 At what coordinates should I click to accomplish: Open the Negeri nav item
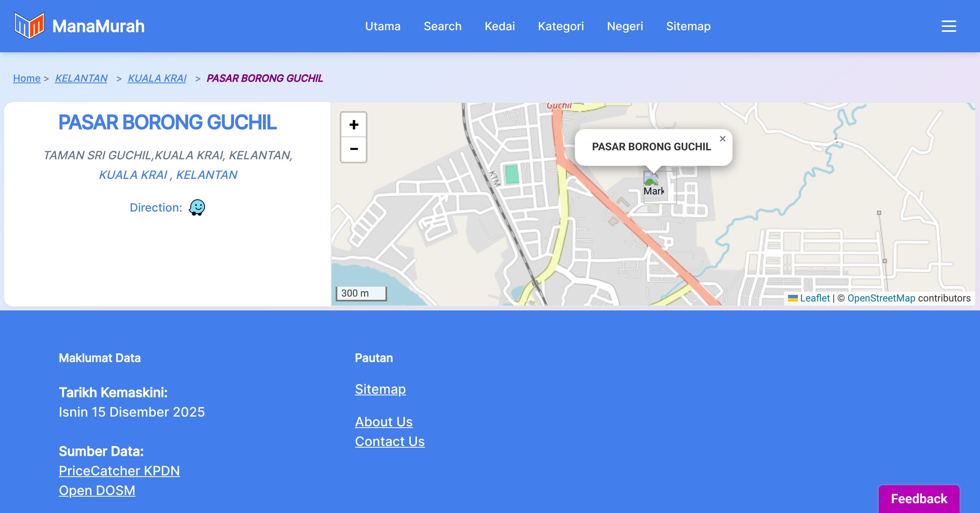pos(625,26)
